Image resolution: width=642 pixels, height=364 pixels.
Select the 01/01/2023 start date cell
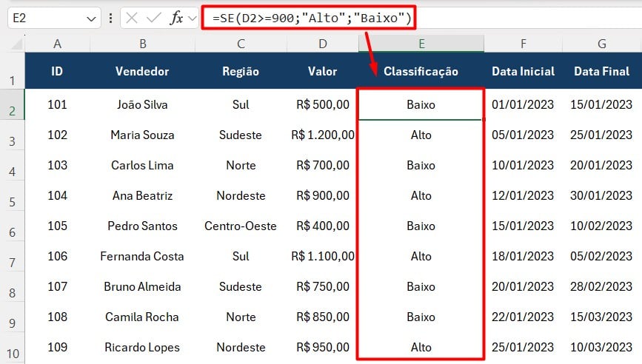pyautogui.click(x=524, y=105)
